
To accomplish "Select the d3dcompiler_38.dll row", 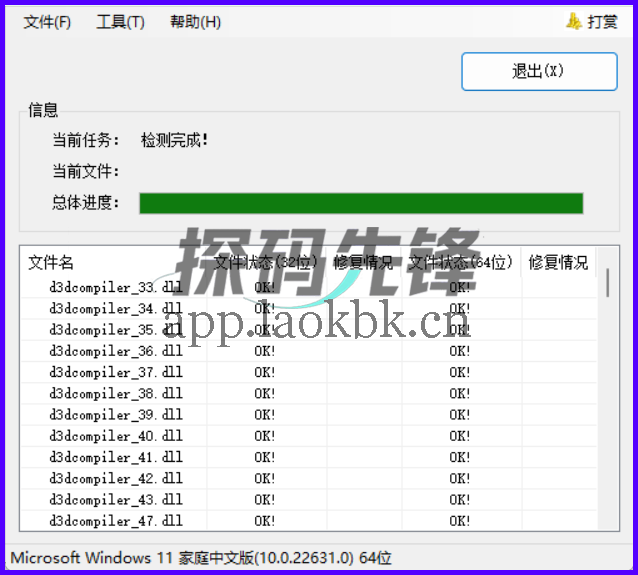I will point(309,393).
